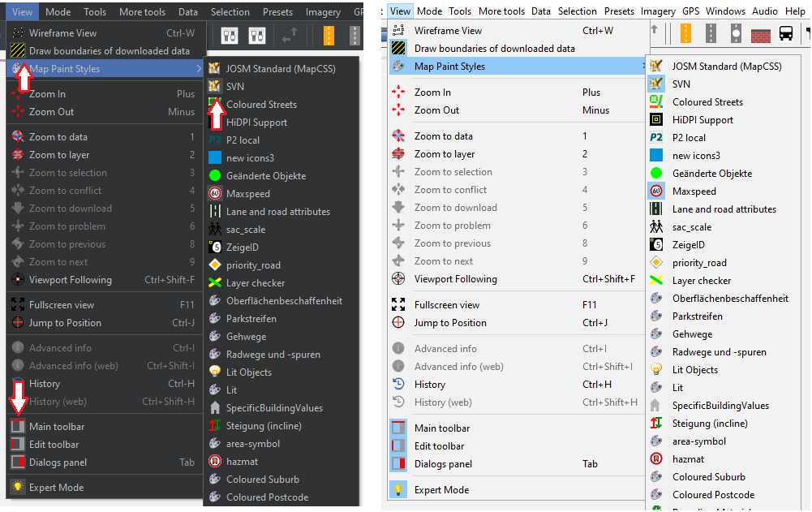This screenshot has height=512, width=812.
Task: Click Lit Objects bulb icon in dark-themed submenu
Action: pos(215,372)
